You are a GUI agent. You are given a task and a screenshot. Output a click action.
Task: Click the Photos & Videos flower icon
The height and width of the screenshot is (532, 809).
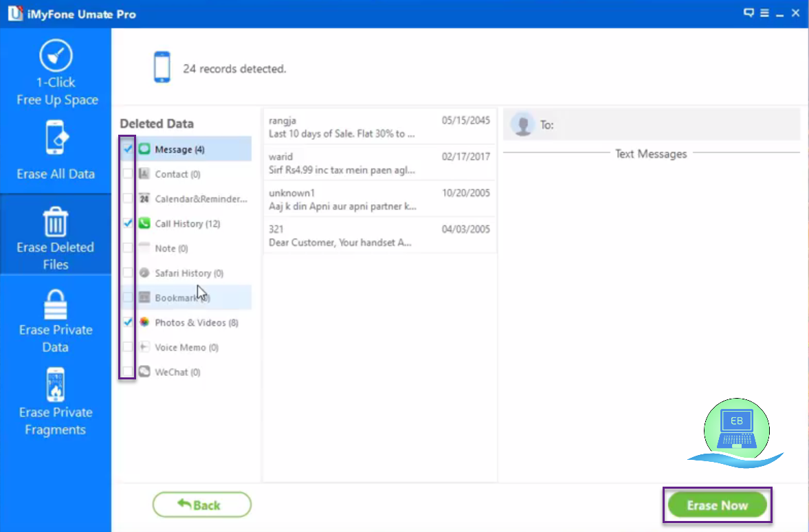pos(144,322)
